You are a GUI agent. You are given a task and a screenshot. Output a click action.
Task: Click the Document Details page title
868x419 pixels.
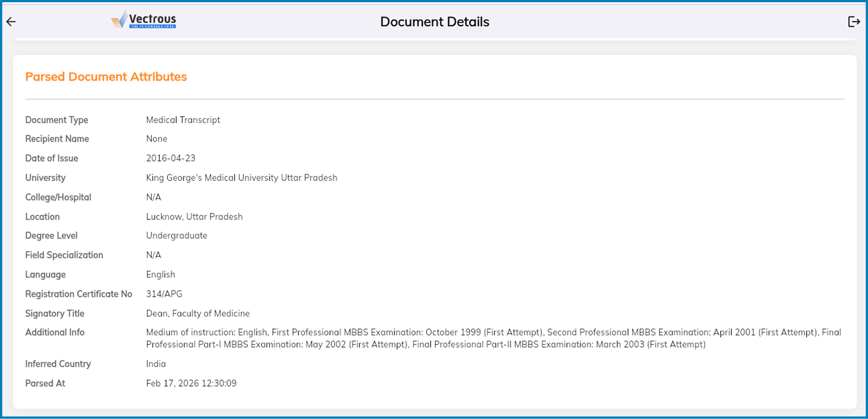434,22
